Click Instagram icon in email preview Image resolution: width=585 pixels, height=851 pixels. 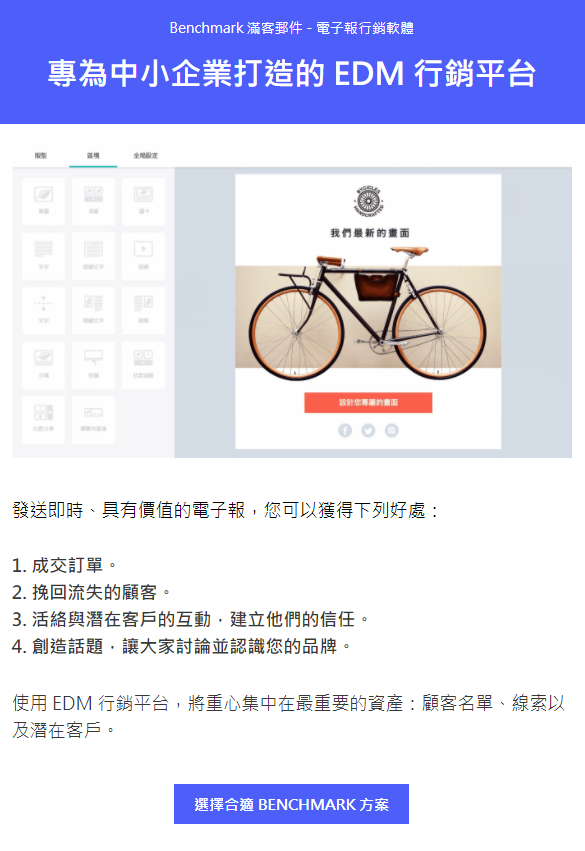coord(392,430)
